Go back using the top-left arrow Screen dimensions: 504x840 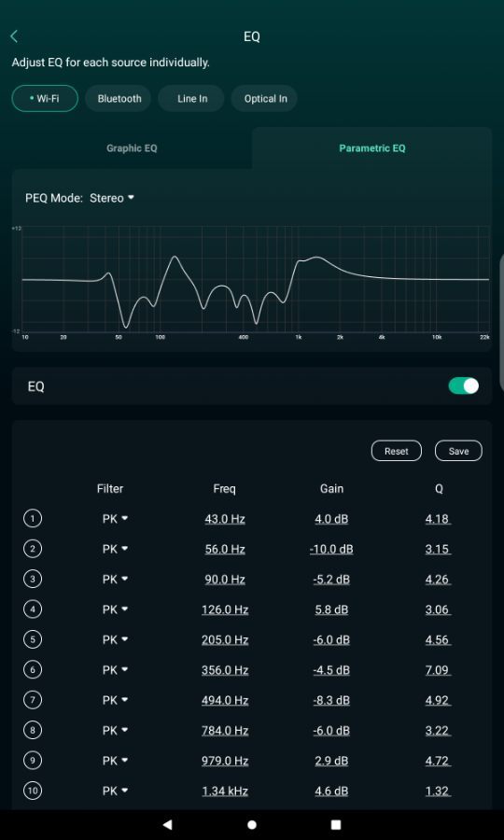coord(14,36)
